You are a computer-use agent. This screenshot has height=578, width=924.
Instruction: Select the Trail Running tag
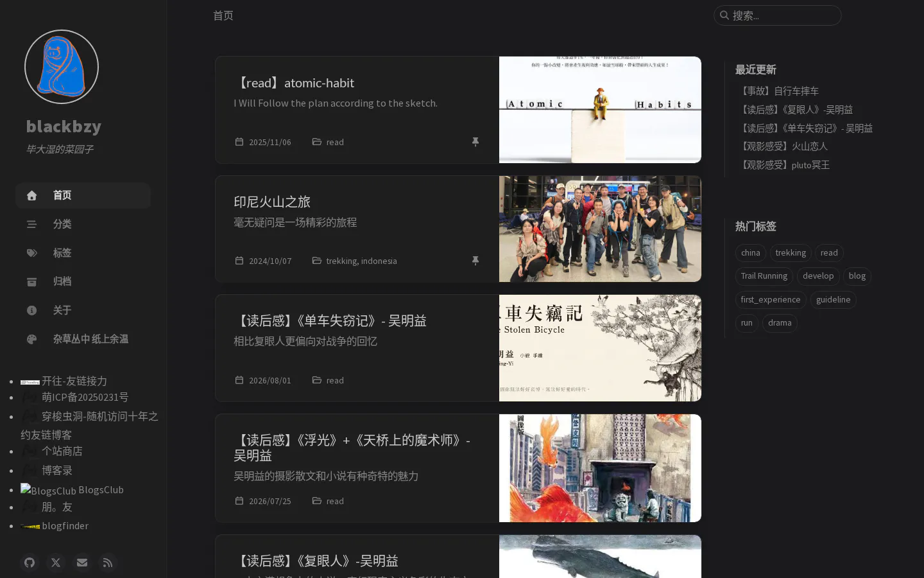click(x=764, y=276)
